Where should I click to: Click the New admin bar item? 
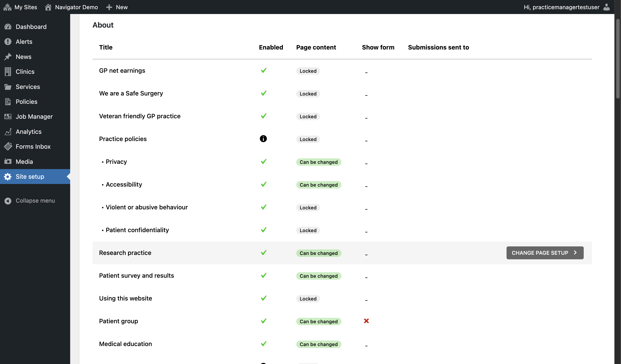117,7
